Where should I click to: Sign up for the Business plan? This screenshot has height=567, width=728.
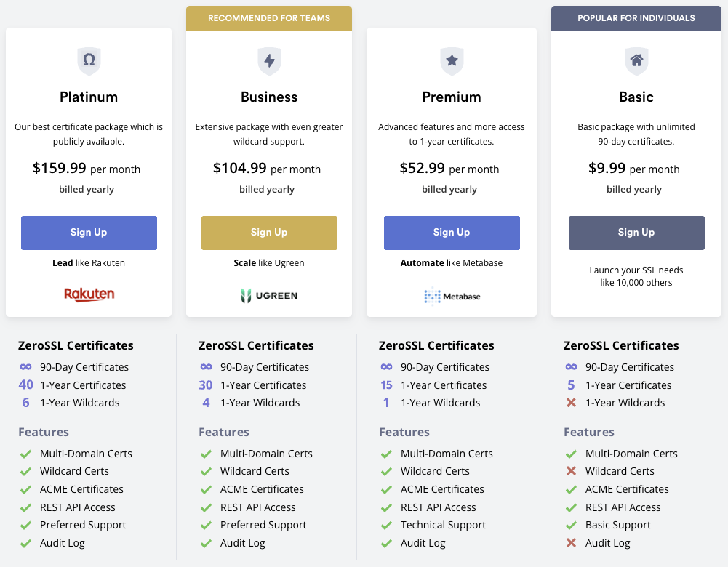point(269,233)
